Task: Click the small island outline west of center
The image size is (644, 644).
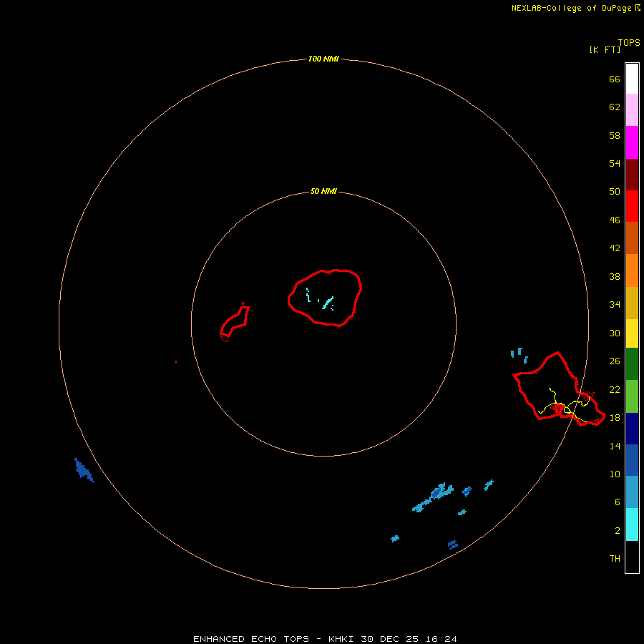Action: [x=235, y=323]
